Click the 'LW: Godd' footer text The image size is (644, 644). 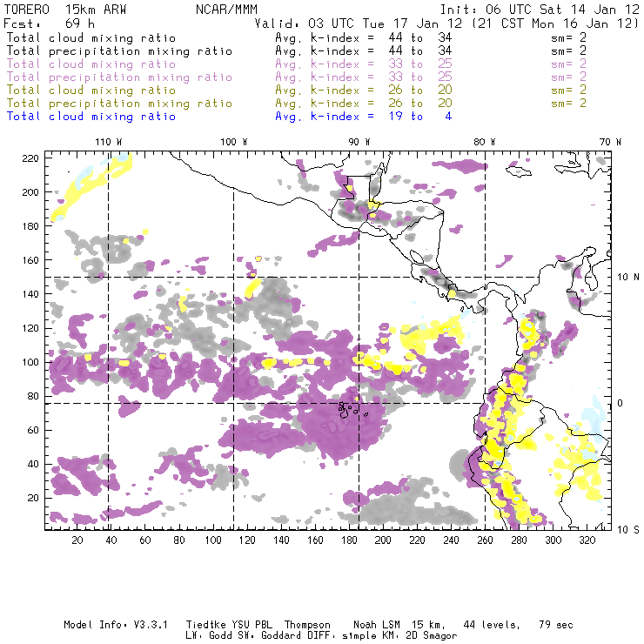[209, 636]
